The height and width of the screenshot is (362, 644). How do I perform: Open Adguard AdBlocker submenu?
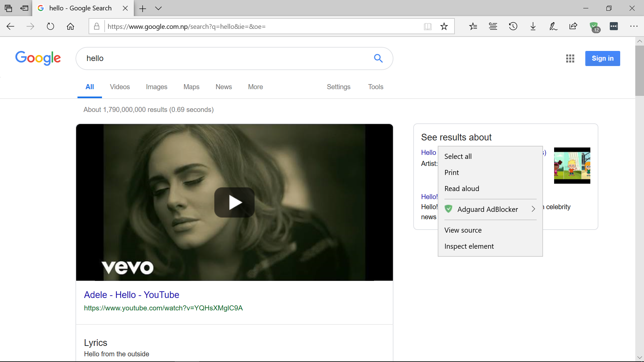490,209
